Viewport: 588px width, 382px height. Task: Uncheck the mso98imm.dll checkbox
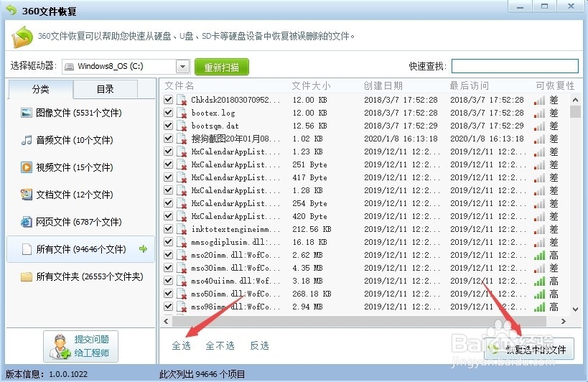tap(169, 307)
